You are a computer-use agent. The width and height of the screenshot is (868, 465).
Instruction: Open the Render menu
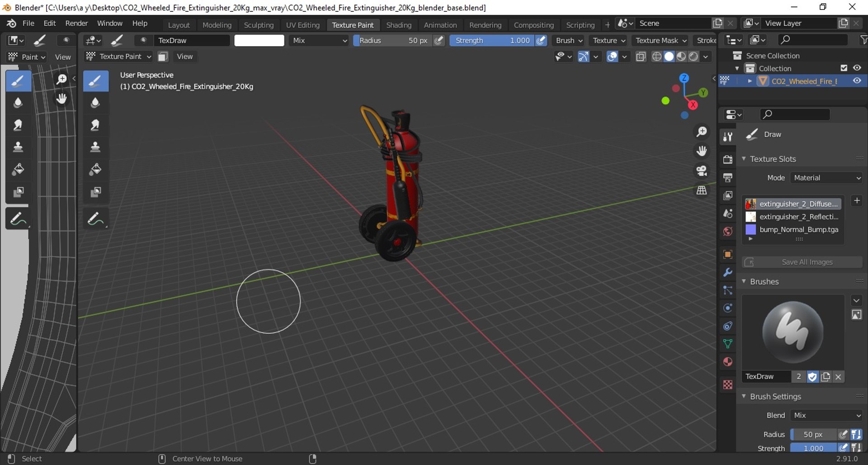point(76,23)
